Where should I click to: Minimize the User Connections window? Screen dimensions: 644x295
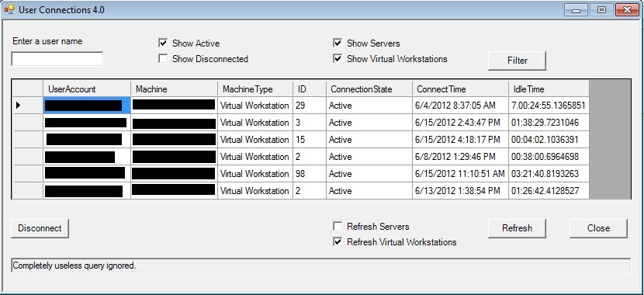pyautogui.click(x=576, y=10)
